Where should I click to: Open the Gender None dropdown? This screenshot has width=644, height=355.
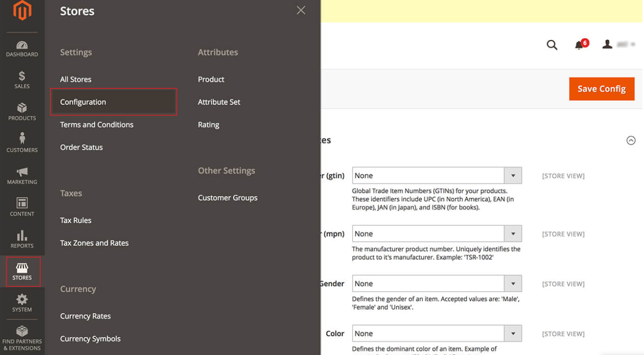[x=437, y=284]
